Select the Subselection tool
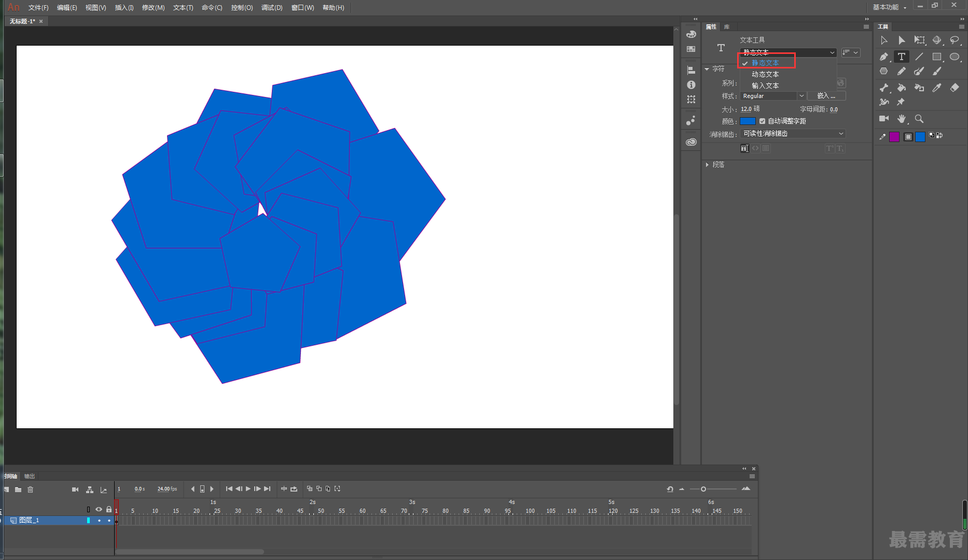The width and height of the screenshot is (968, 560). tap(902, 40)
